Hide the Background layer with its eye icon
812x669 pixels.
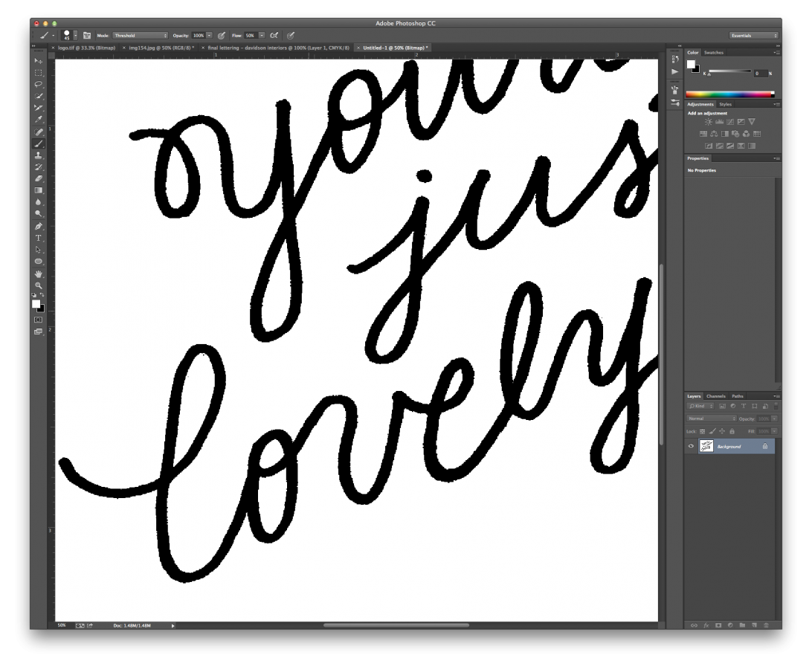pyautogui.click(x=692, y=446)
